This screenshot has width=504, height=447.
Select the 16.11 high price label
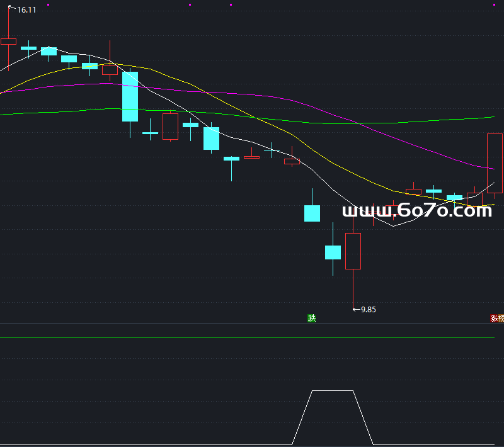tap(26, 10)
